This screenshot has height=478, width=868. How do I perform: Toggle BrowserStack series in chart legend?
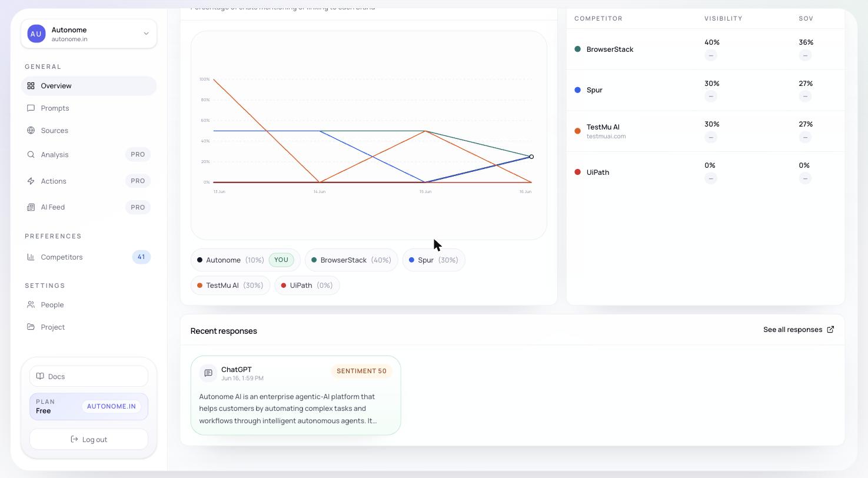point(351,260)
